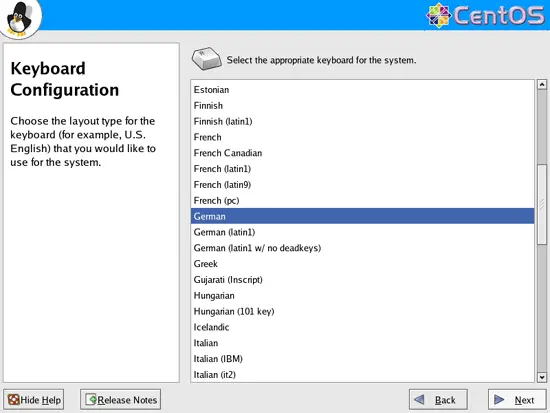Click the CentOS logo in the header
Viewport: 550px width, 413px height.
[x=485, y=15]
